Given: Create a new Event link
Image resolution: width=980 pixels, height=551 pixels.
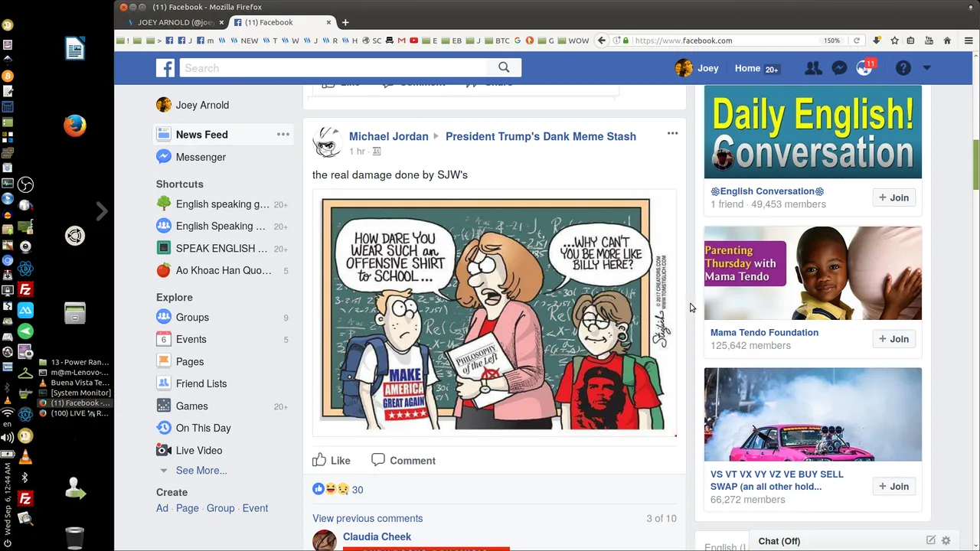Looking at the screenshot, I should [x=255, y=508].
